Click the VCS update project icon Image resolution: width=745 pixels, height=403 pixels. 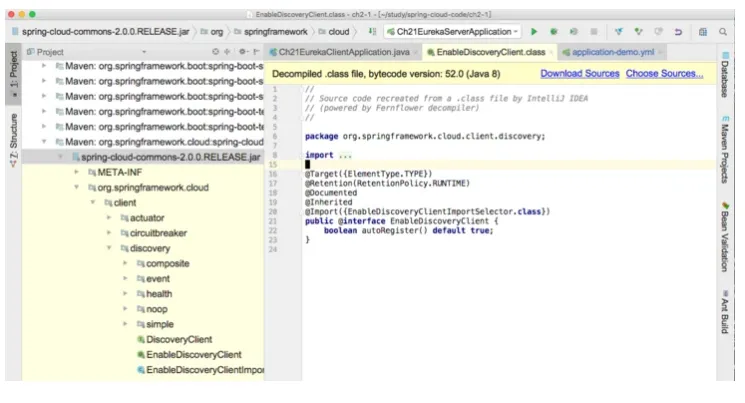click(619, 32)
